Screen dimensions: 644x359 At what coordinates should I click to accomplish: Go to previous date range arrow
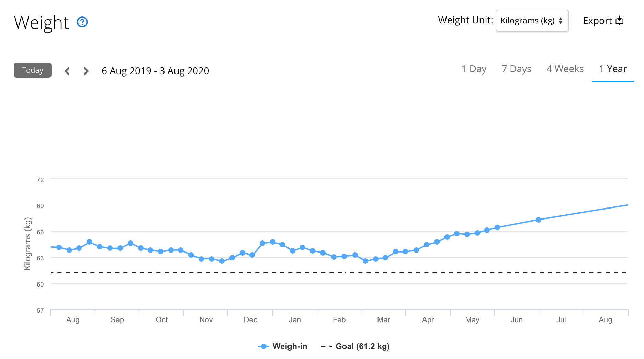pos(67,71)
